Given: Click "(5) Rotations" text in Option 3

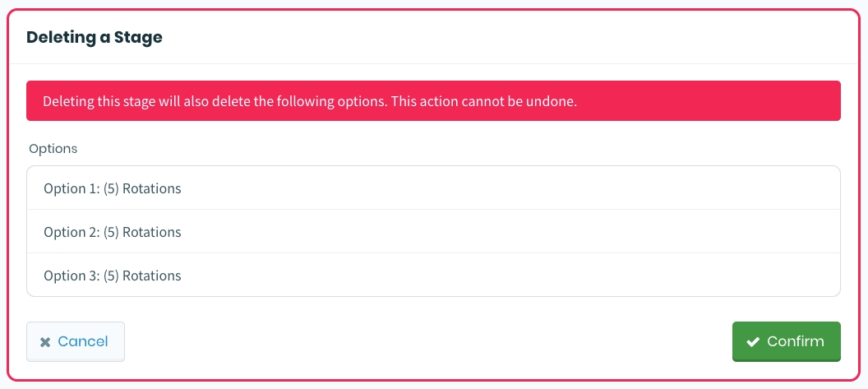Looking at the screenshot, I should point(142,276).
